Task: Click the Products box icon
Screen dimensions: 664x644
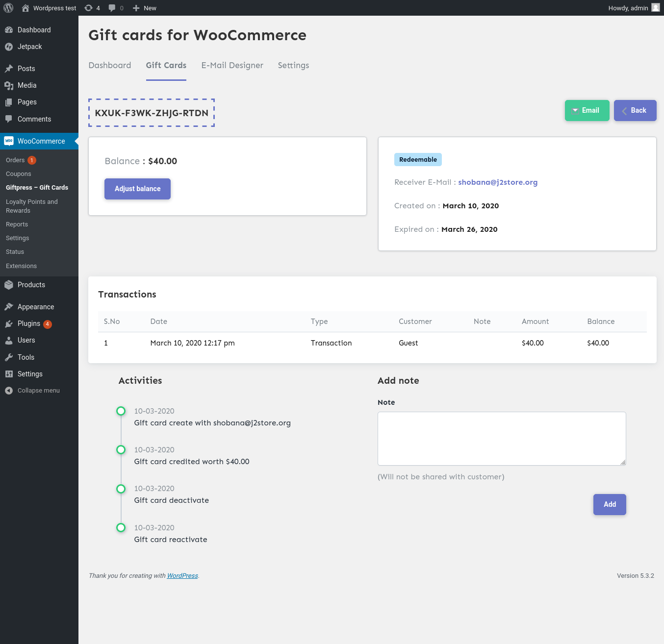Action: point(9,285)
